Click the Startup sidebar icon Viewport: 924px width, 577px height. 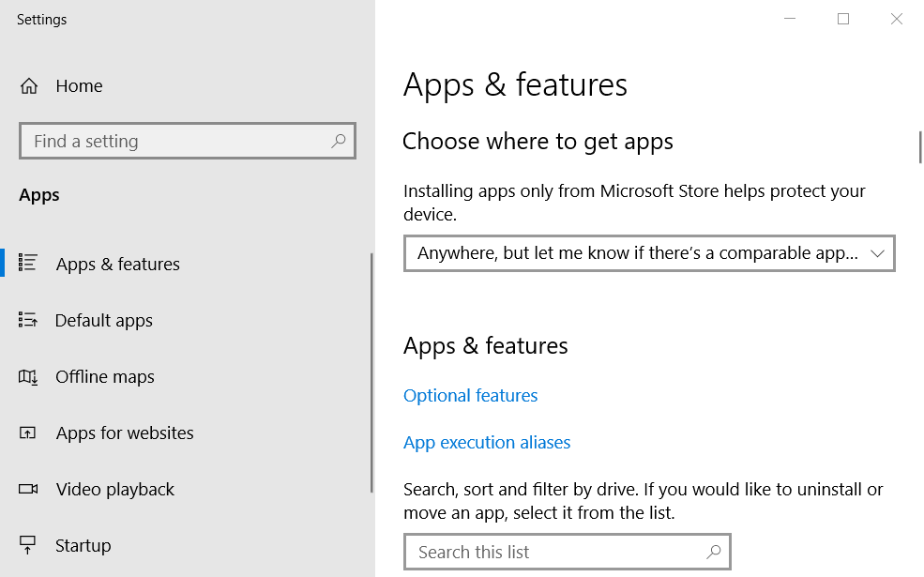28,545
